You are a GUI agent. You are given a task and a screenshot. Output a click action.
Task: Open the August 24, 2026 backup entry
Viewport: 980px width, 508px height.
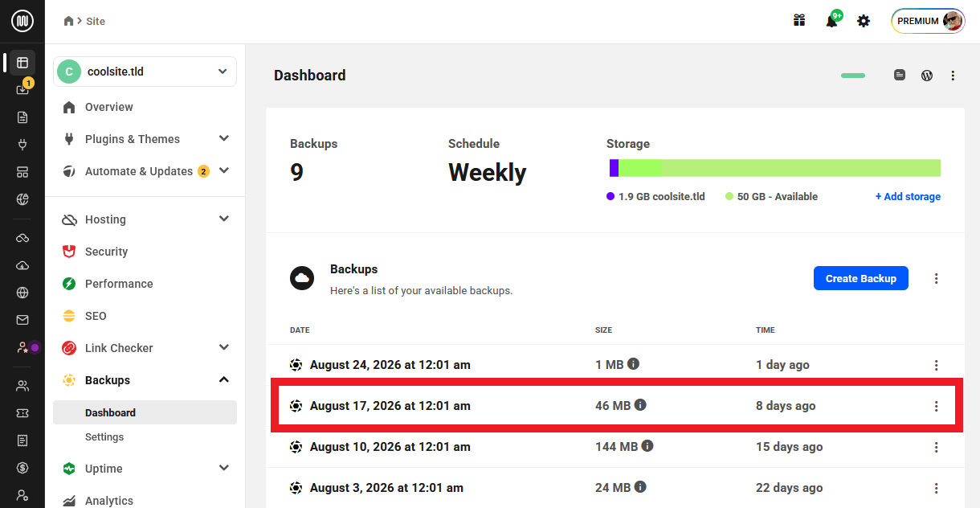(615, 365)
